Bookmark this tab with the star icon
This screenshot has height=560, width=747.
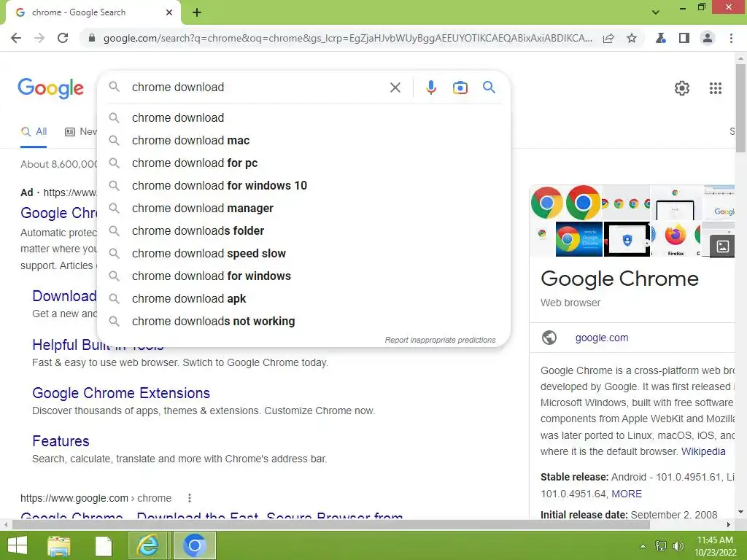(632, 38)
